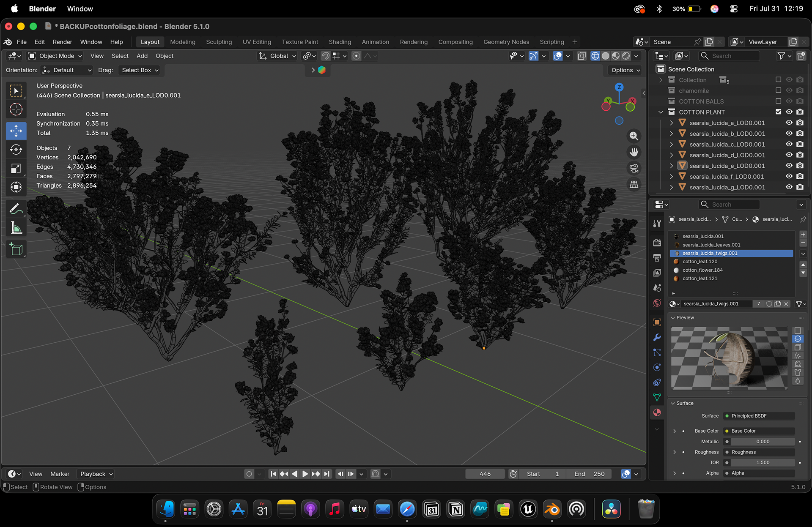Switch to the Shading workspace tab
This screenshot has height=527, width=812.
pos(340,42)
